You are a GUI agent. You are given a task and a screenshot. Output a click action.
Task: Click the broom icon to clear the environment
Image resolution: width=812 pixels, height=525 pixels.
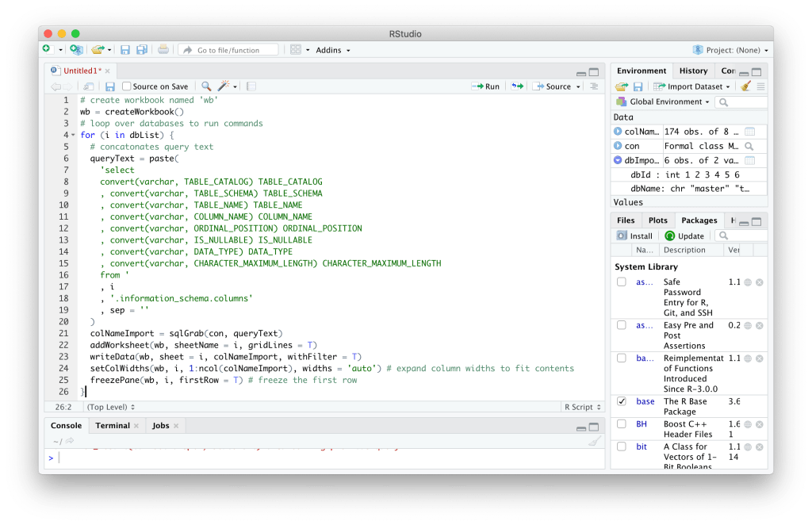coord(745,86)
